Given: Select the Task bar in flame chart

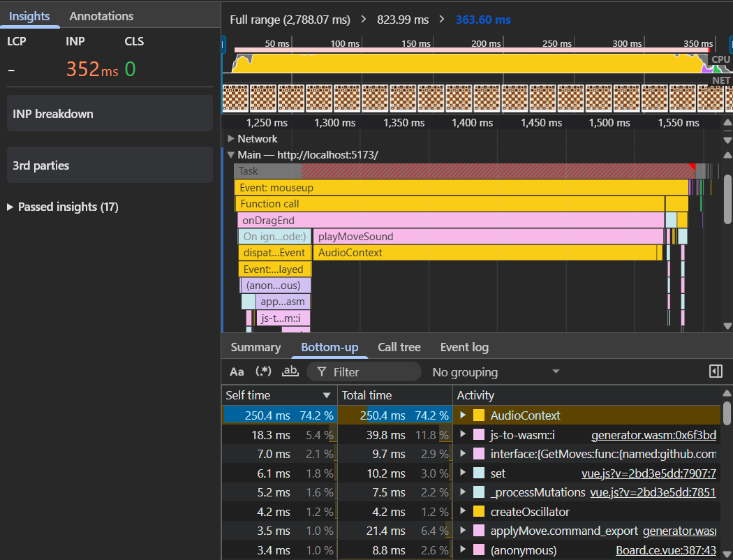Looking at the screenshot, I should point(464,171).
